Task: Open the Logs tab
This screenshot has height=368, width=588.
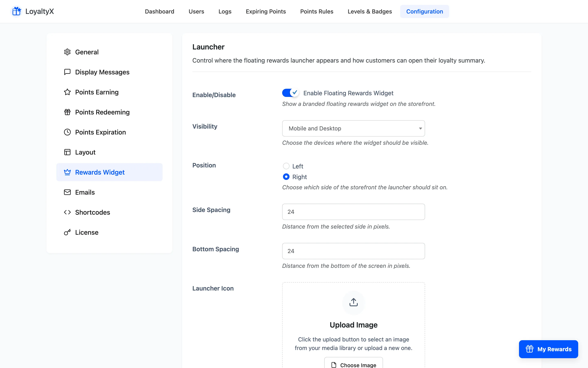Action: click(225, 11)
